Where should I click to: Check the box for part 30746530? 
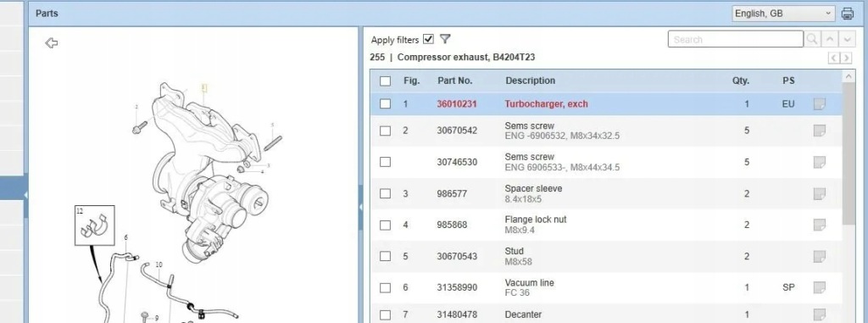point(386,162)
